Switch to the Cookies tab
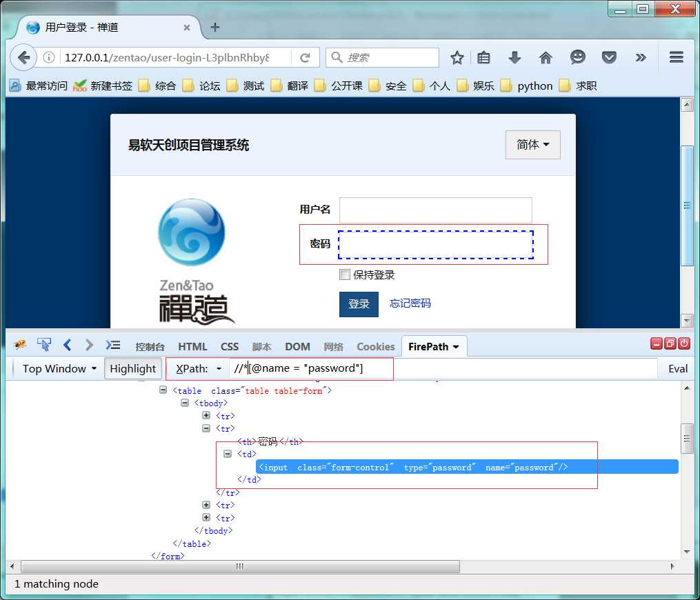Screen dimensions: 700x600 [375, 347]
